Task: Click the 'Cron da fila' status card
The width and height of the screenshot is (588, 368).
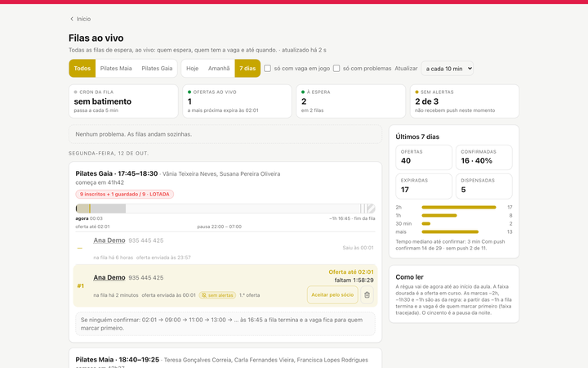Action: [x=123, y=101]
